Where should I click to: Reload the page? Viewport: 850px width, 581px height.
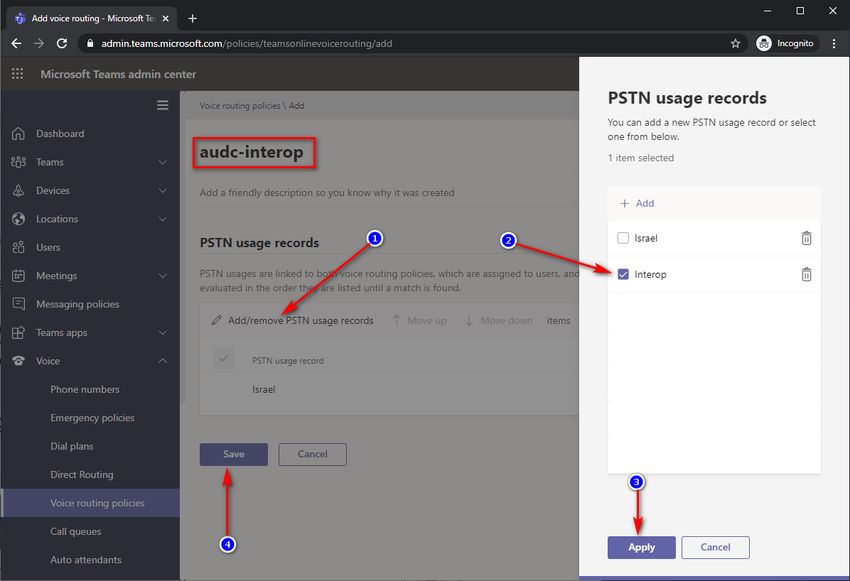[x=62, y=43]
